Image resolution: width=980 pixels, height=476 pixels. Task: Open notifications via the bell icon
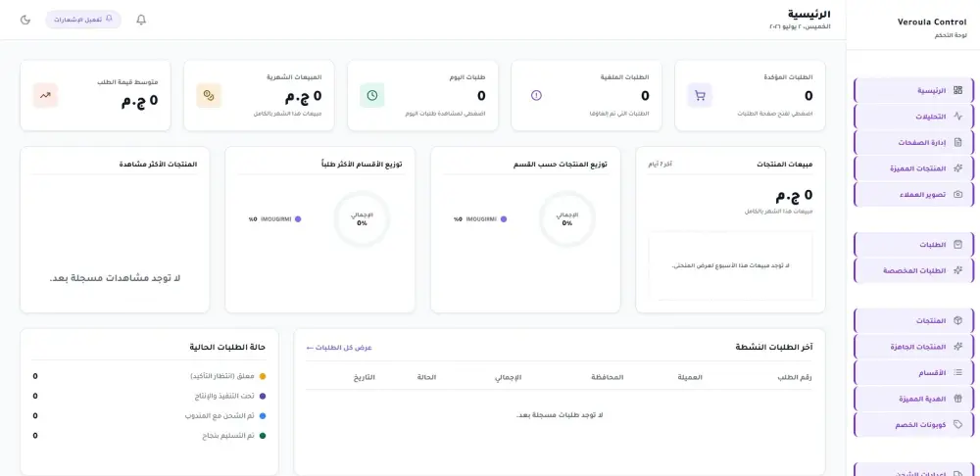[141, 20]
